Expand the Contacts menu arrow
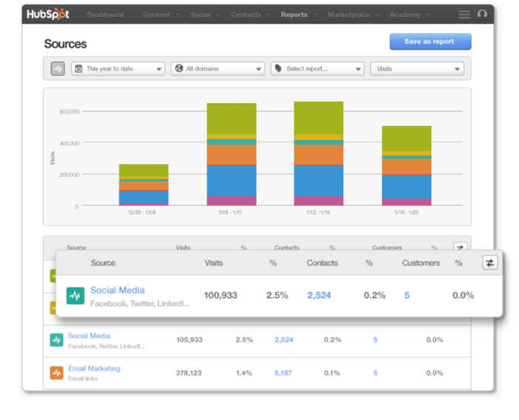Viewport: 519px width, 420px height. click(268, 15)
